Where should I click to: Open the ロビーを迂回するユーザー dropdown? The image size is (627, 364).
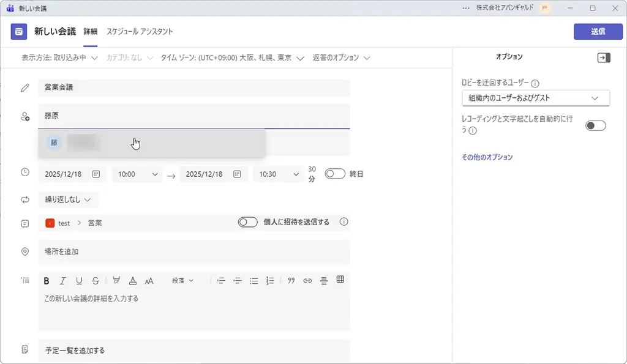pos(536,98)
